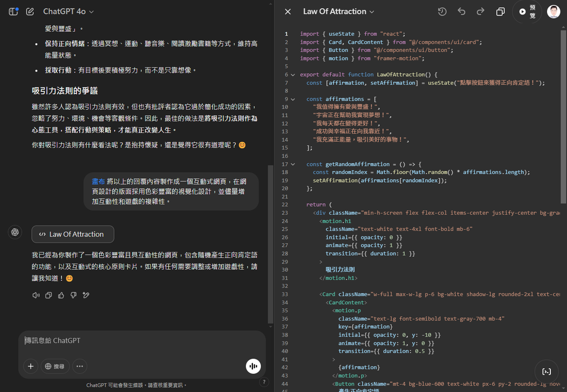The height and width of the screenshot is (392, 567).
Task: Collapse code block at line 6
Action: 293,75
